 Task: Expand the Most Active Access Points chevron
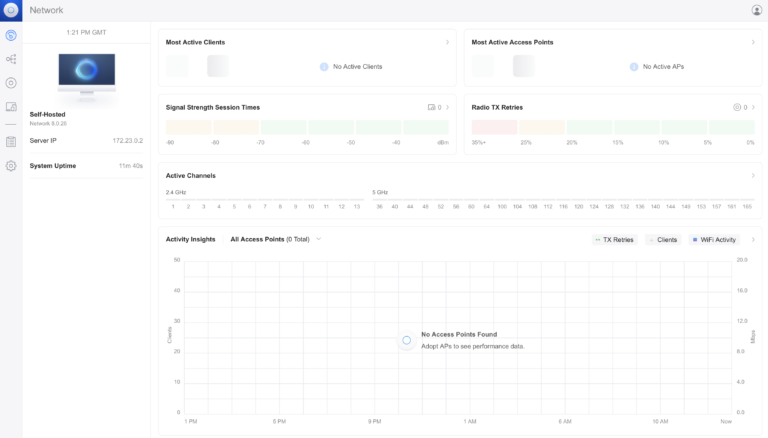point(753,42)
